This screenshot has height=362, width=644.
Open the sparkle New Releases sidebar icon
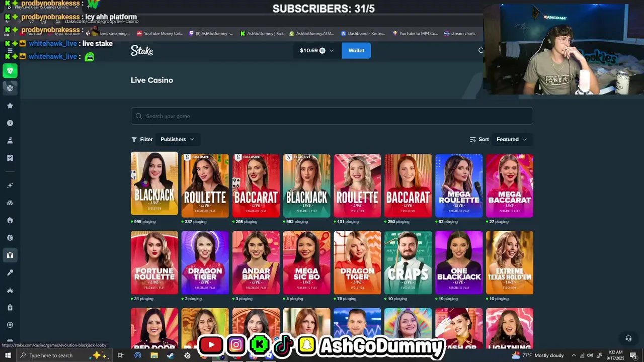click(x=10, y=186)
